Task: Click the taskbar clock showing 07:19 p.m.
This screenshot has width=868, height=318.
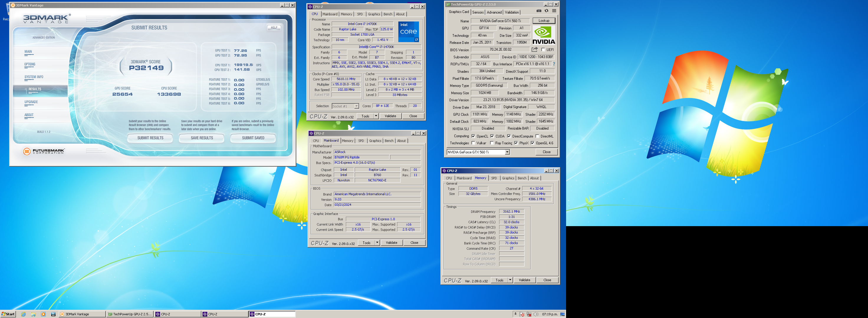Action: (550, 314)
